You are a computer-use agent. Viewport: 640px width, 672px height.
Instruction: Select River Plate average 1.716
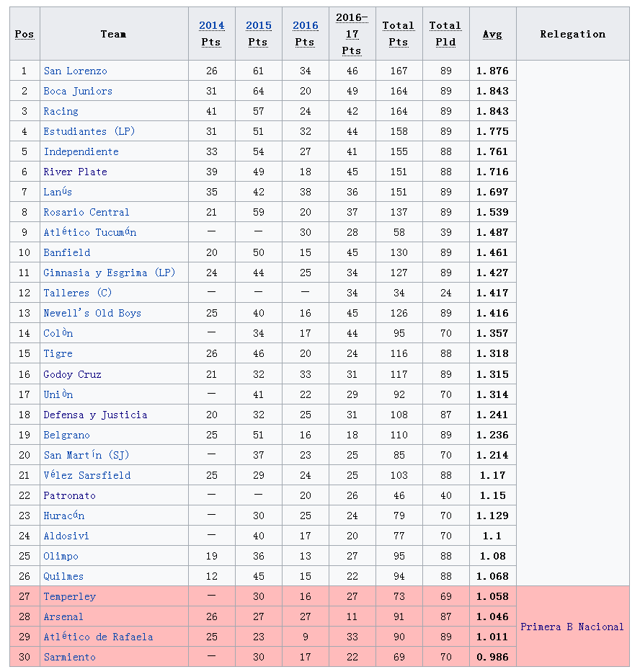[492, 172]
